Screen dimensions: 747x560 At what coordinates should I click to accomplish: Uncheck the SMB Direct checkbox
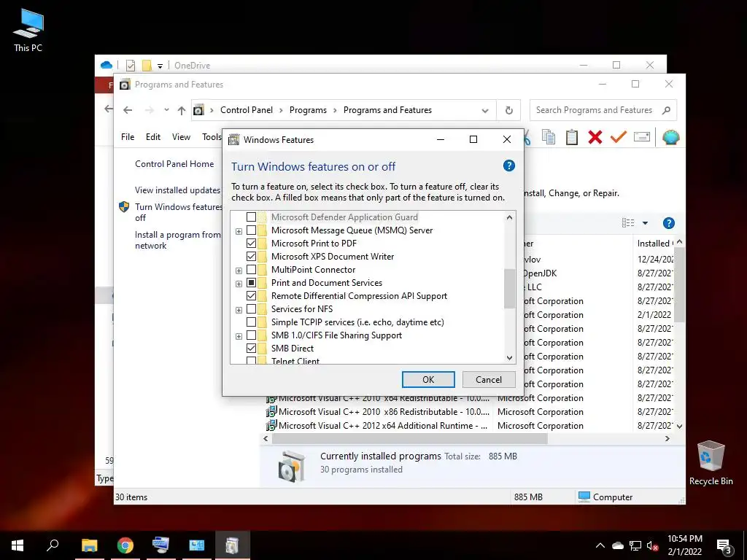point(251,349)
